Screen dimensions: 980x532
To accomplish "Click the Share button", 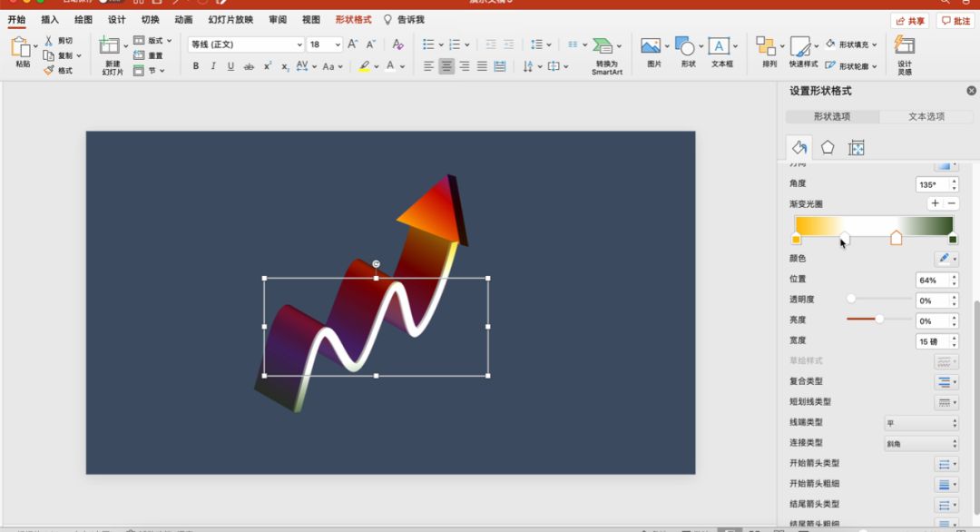I will [x=909, y=21].
